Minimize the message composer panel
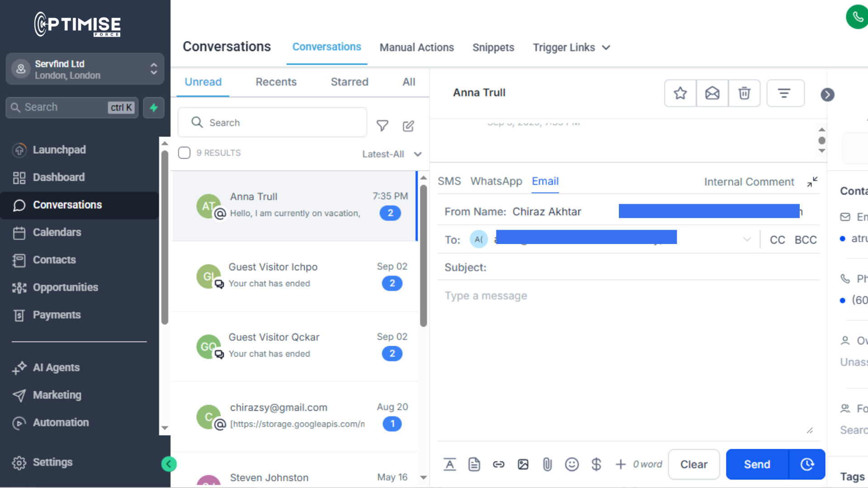This screenshot has height=488, width=868. pos(812,182)
